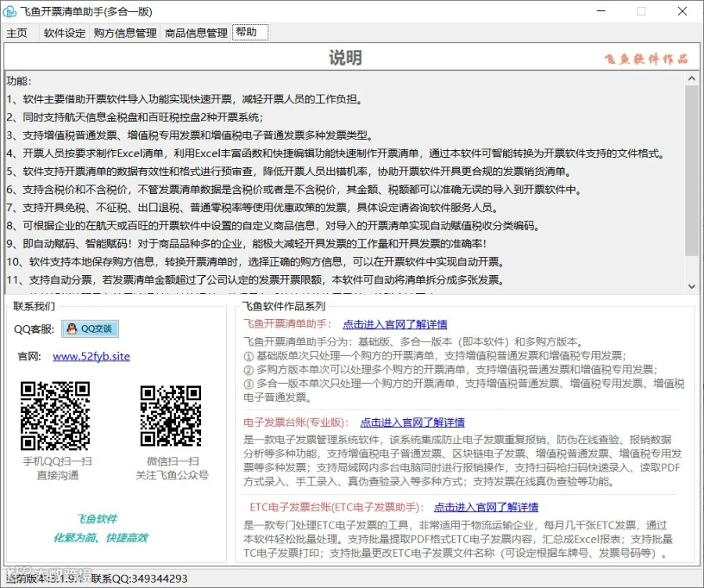The width and height of the screenshot is (704, 588).
Task: Select the 帮助 tab
Action: tap(250, 32)
